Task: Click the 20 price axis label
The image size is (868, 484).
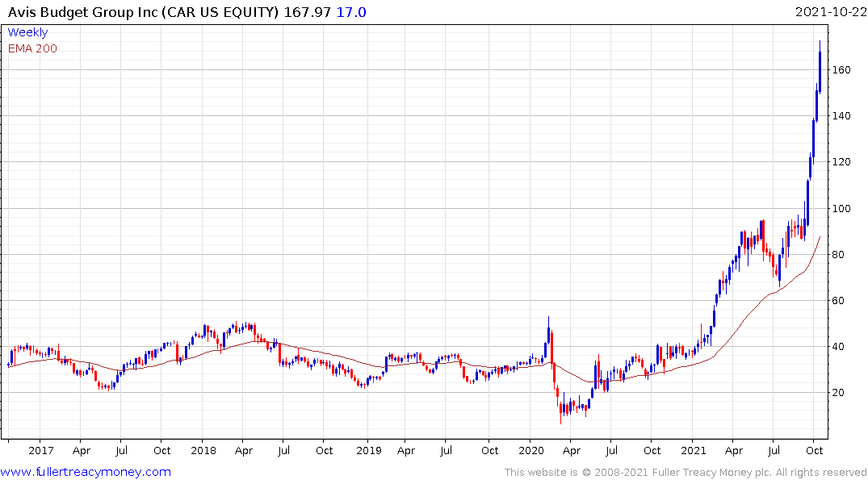Action: point(838,393)
